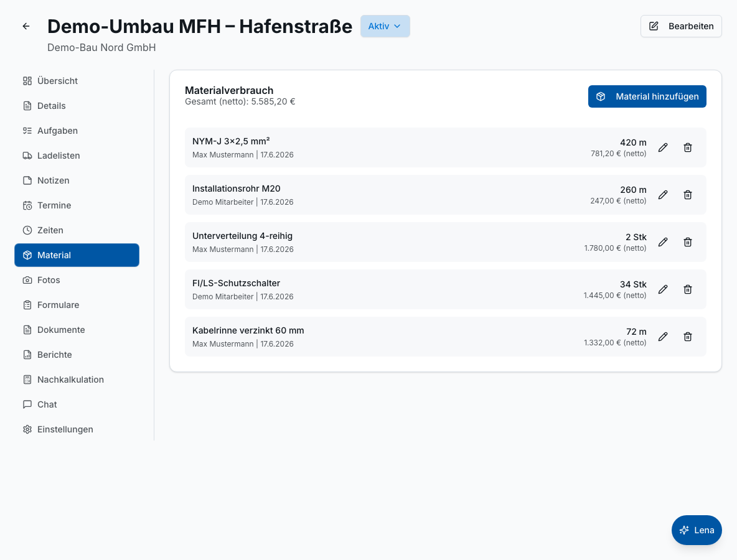Select the FI/LS-Schutzschalter item name
Image resolution: width=737 pixels, height=560 pixels.
(x=236, y=283)
